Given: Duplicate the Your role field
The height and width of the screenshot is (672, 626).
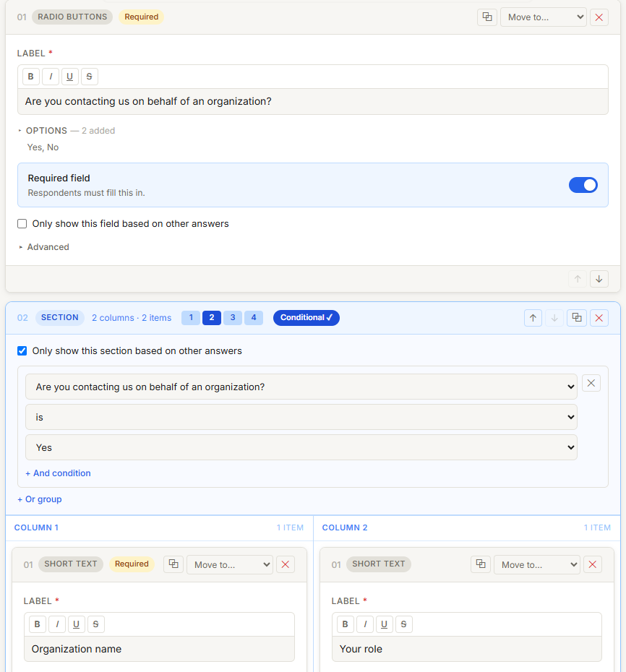Looking at the screenshot, I should (x=481, y=564).
